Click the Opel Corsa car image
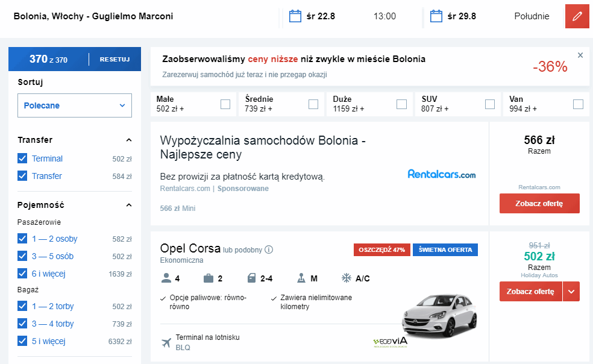This screenshot has width=593, height=364. tap(440, 315)
